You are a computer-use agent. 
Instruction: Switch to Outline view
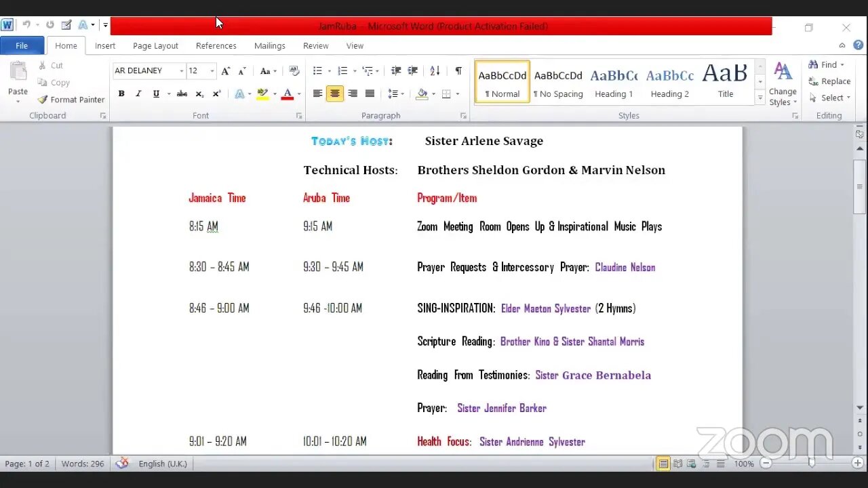(706, 464)
